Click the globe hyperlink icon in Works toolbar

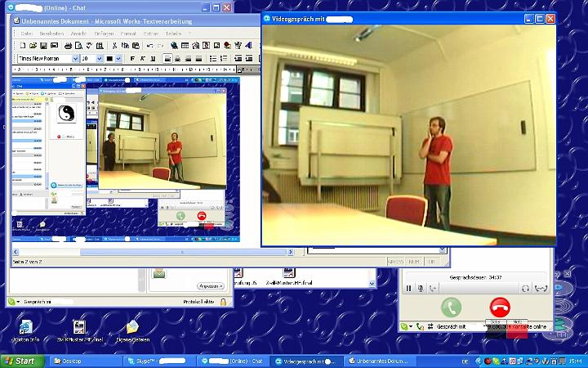pyautogui.click(x=174, y=46)
